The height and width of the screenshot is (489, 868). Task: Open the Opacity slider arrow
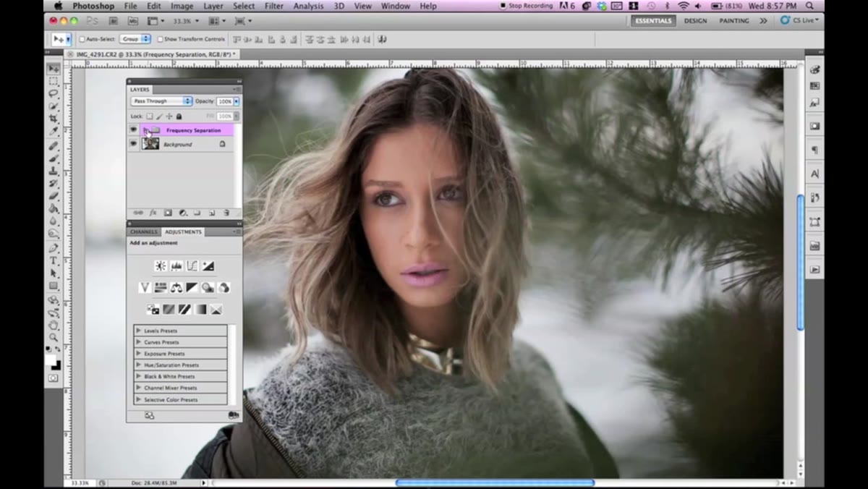(x=237, y=101)
